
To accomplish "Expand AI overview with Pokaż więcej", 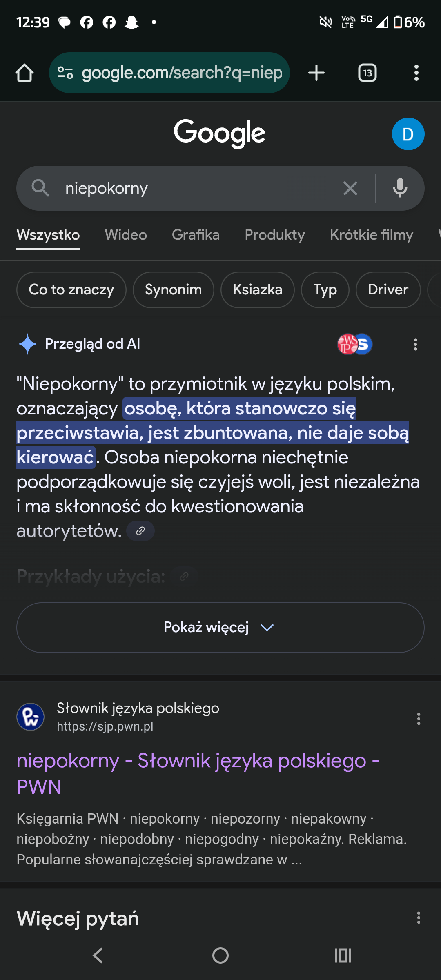I will (x=220, y=627).
